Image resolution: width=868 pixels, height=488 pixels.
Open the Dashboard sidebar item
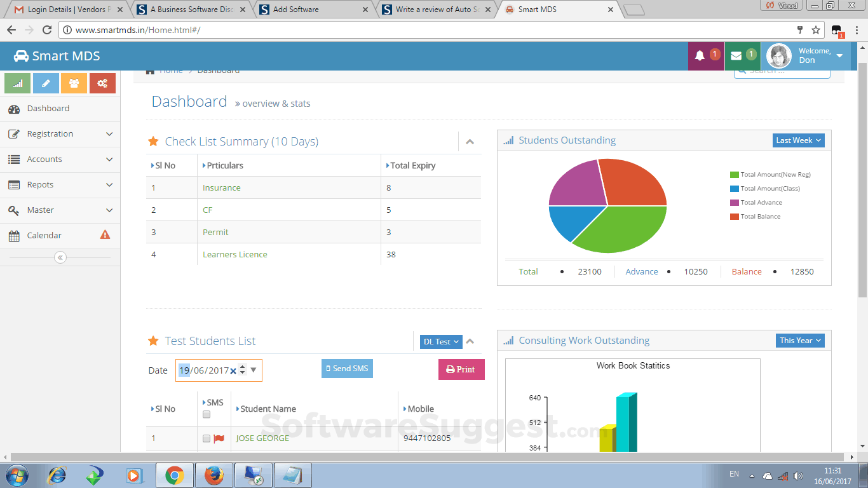[x=60, y=109]
